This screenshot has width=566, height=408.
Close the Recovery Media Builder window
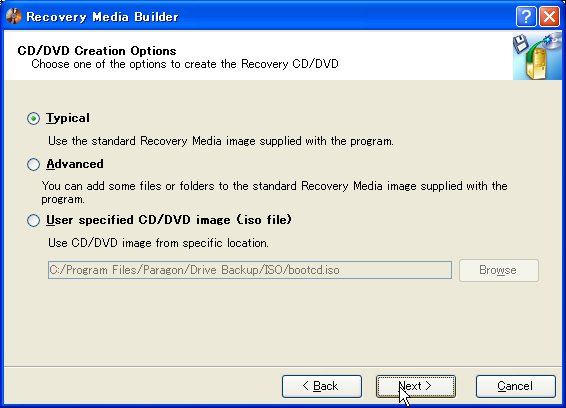549,17
